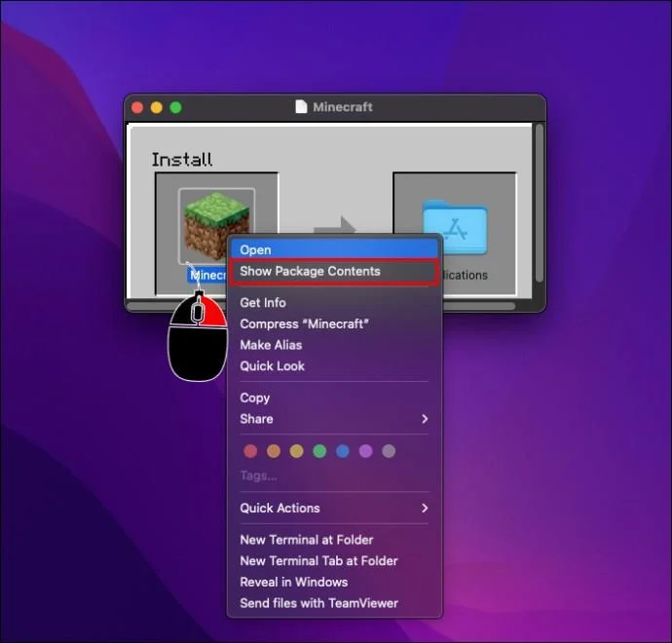Image resolution: width=672 pixels, height=643 pixels.
Task: Expand the Quick Actions submenu arrow
Action: click(x=425, y=508)
